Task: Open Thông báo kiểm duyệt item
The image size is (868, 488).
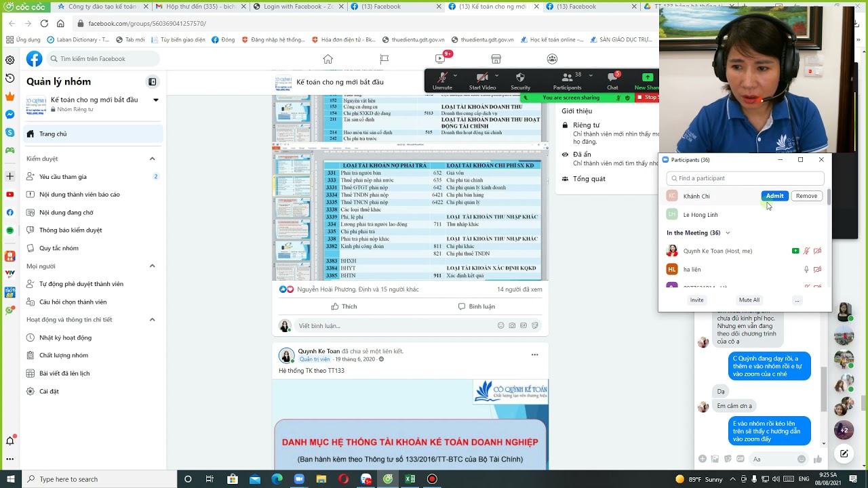Action: pyautogui.click(x=94, y=230)
